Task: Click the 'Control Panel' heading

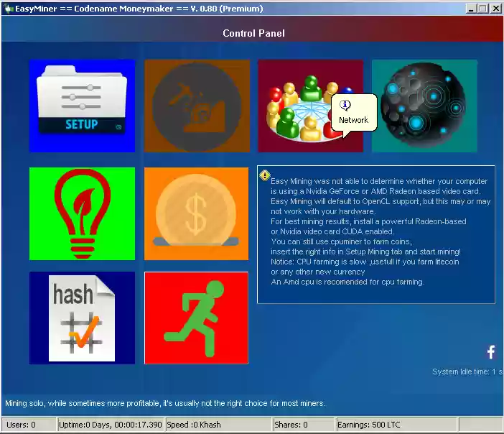Action: [x=253, y=33]
